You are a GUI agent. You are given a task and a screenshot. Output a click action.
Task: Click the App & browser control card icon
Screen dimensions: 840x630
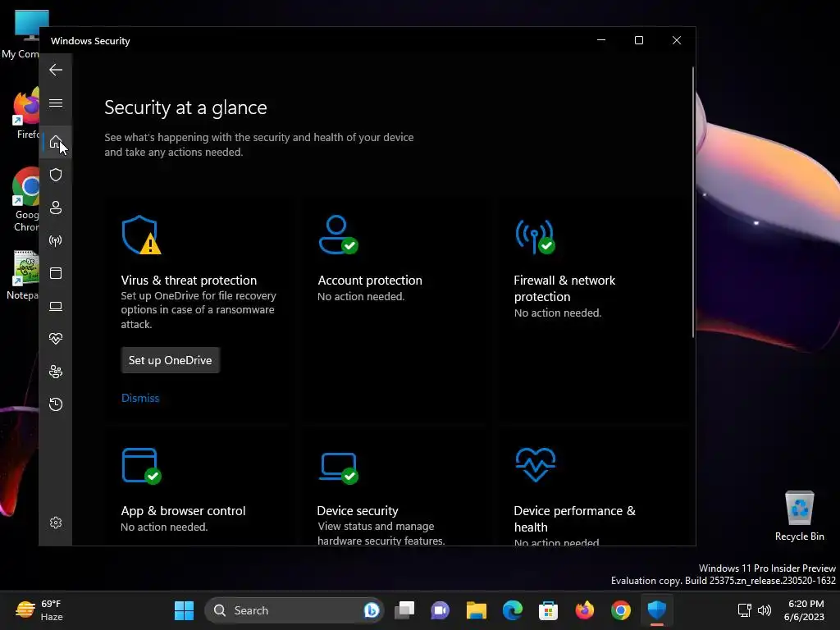coord(141,466)
